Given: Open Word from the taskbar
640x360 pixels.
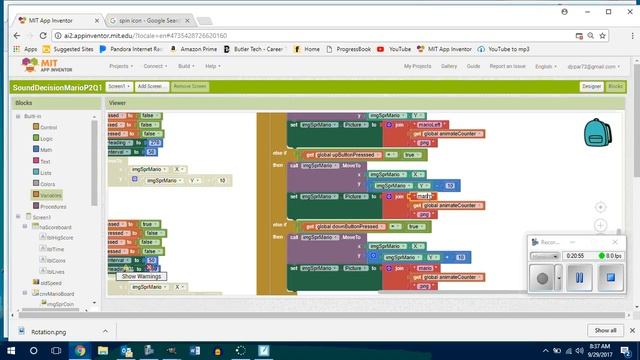Looking at the screenshot, I should pos(195,351).
